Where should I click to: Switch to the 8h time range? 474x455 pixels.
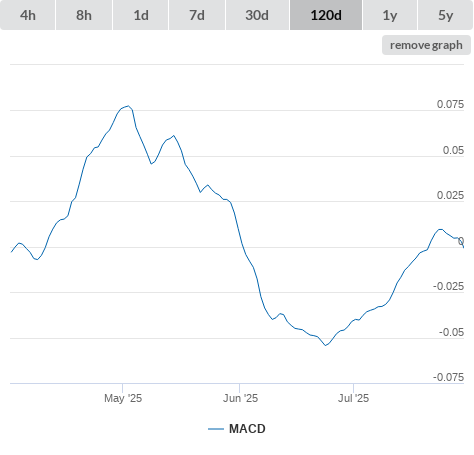[x=84, y=15]
